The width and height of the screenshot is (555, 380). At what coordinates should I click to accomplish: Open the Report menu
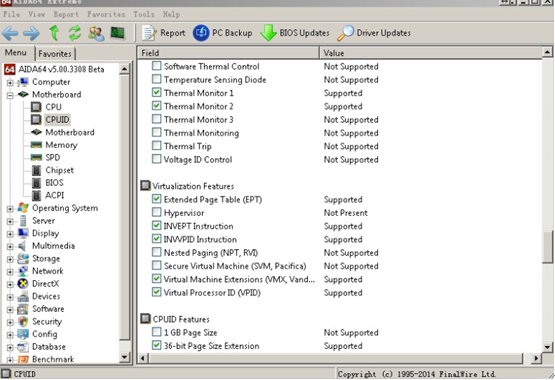(66, 15)
